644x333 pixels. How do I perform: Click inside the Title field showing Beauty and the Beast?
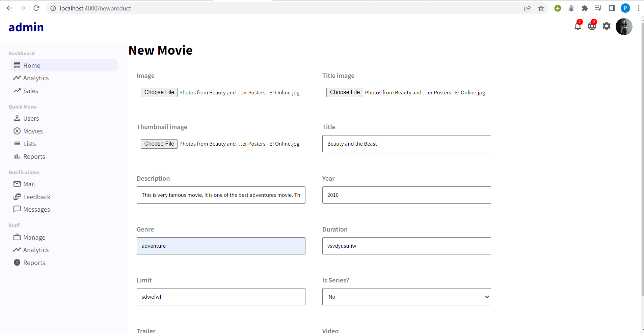[x=406, y=144]
